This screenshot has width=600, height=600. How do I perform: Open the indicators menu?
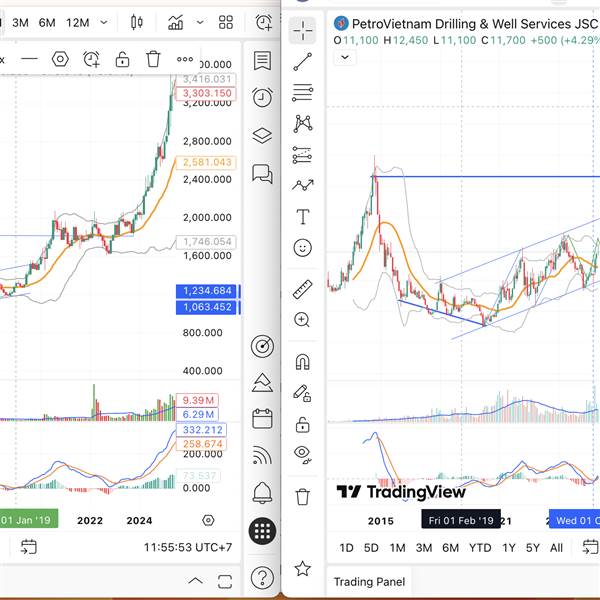(x=176, y=22)
